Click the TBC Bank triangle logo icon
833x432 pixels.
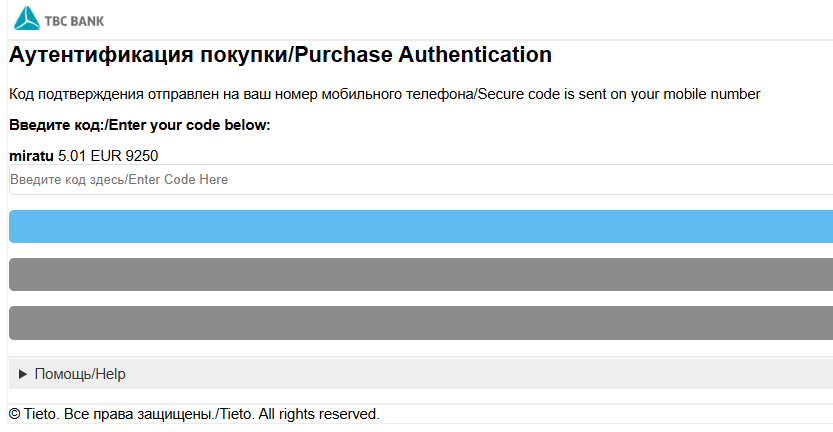pos(27,18)
